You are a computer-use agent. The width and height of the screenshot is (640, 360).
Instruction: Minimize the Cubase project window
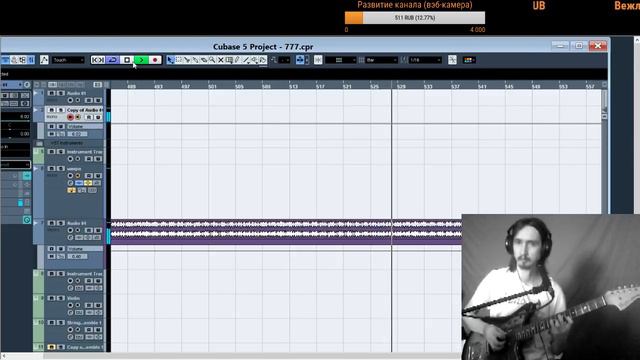[560, 46]
